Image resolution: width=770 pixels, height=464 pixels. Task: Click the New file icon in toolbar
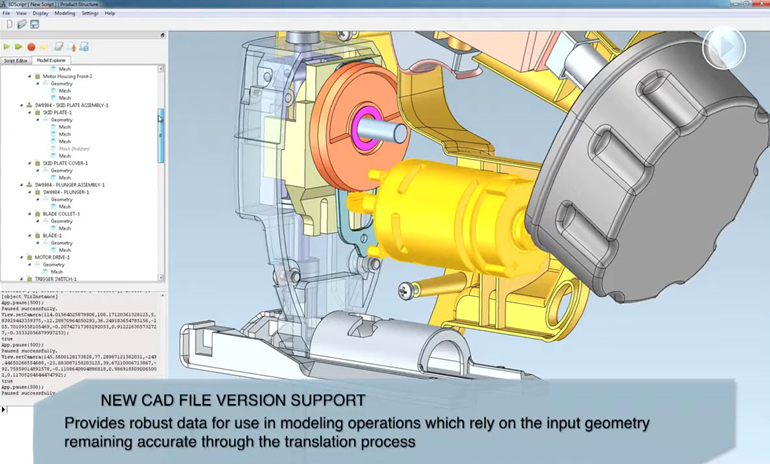pyautogui.click(x=9, y=24)
